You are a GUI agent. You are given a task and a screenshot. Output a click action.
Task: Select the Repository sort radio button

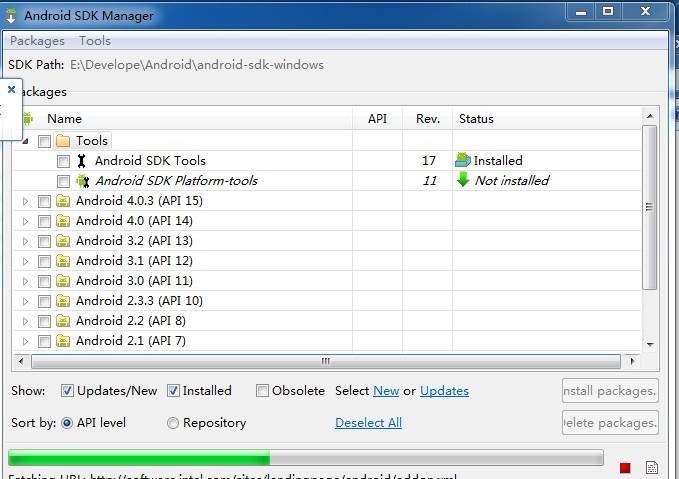(x=173, y=423)
